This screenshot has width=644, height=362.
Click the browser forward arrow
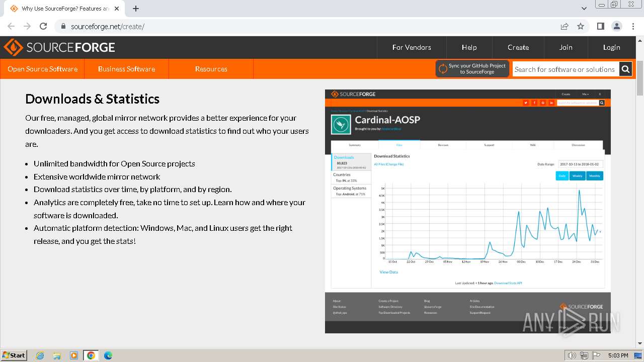[27, 26]
